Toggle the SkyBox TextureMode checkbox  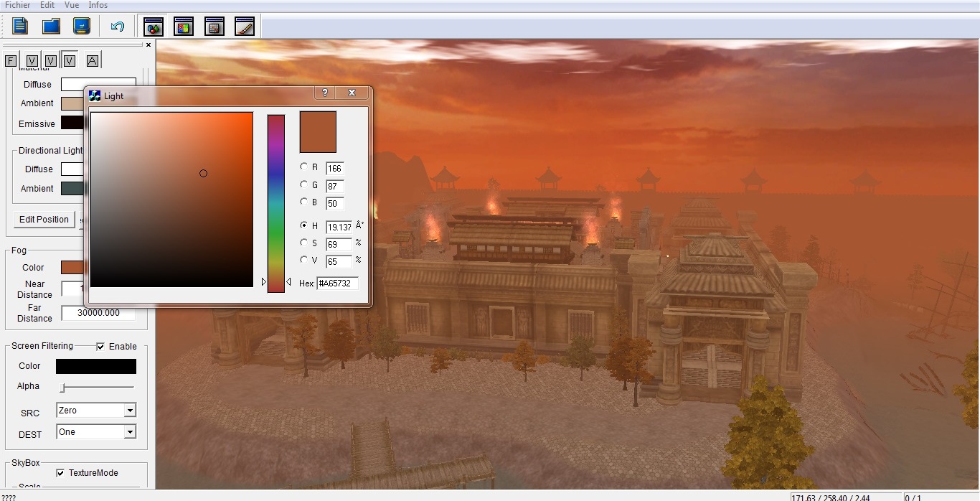[x=60, y=473]
